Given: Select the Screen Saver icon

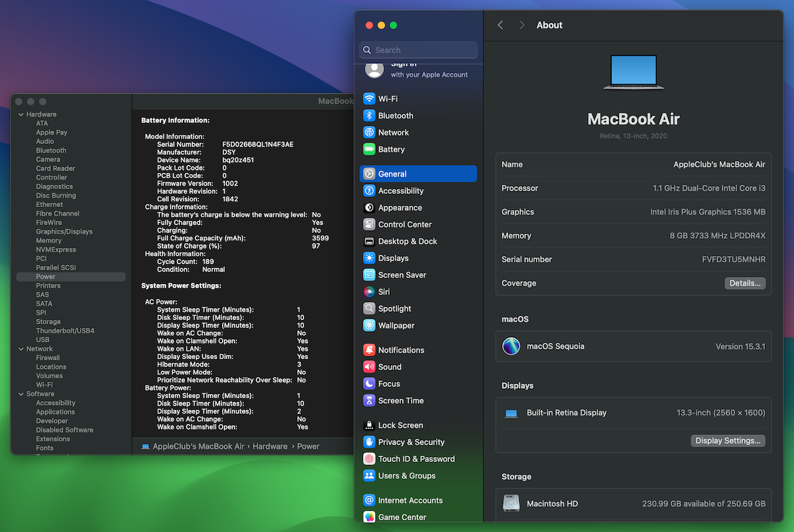Looking at the screenshot, I should click(369, 275).
